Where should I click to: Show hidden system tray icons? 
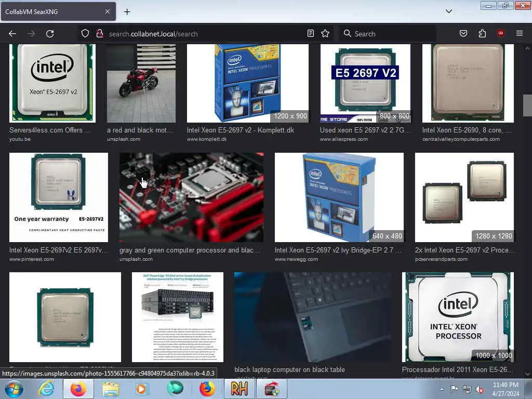tap(442, 389)
